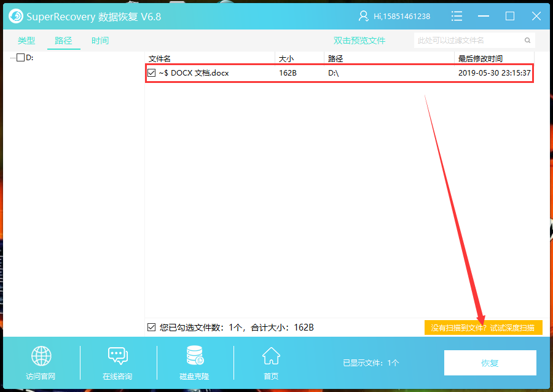Focus the 此处可以过滤文件名 filter field

[474, 40]
